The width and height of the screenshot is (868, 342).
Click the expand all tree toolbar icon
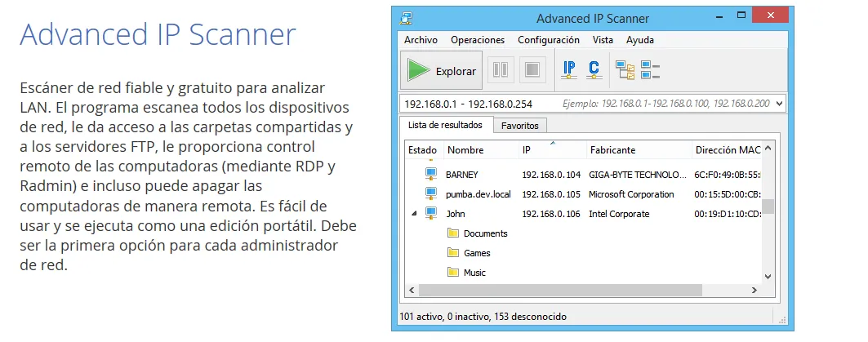pyautogui.click(x=625, y=70)
